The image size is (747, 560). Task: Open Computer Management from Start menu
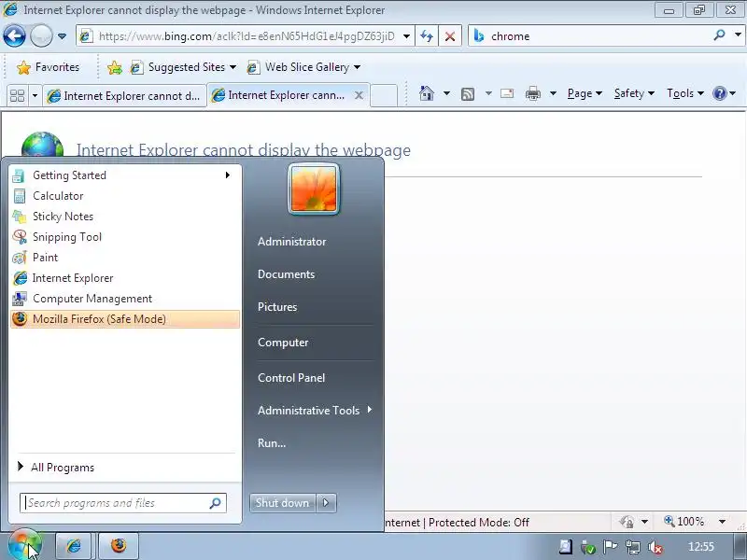click(x=124, y=299)
